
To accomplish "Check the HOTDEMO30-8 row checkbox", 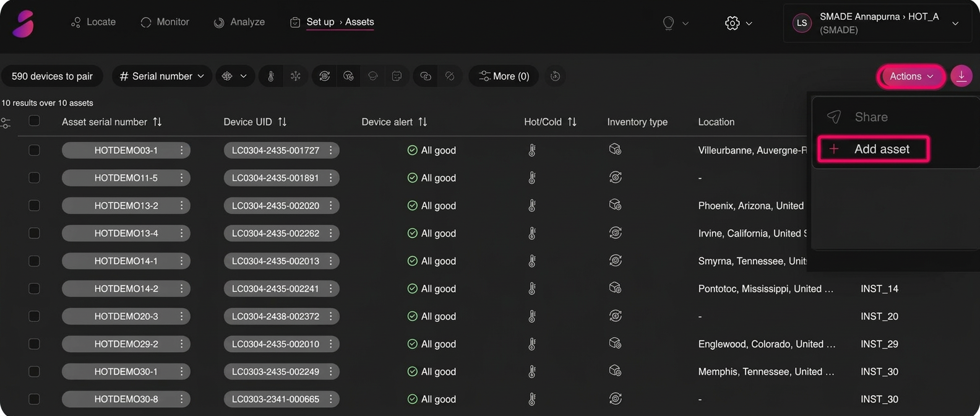I will tap(34, 399).
